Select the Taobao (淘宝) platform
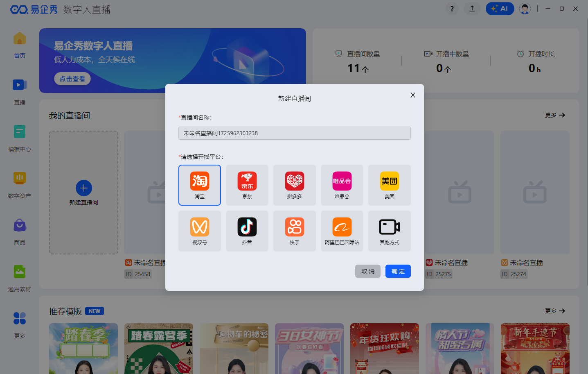This screenshot has height=374, width=588. [x=200, y=185]
